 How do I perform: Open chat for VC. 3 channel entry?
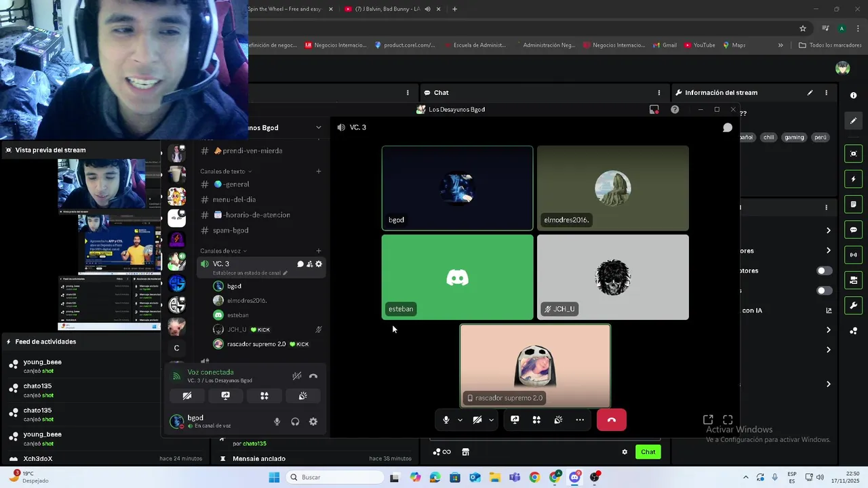tap(300, 264)
